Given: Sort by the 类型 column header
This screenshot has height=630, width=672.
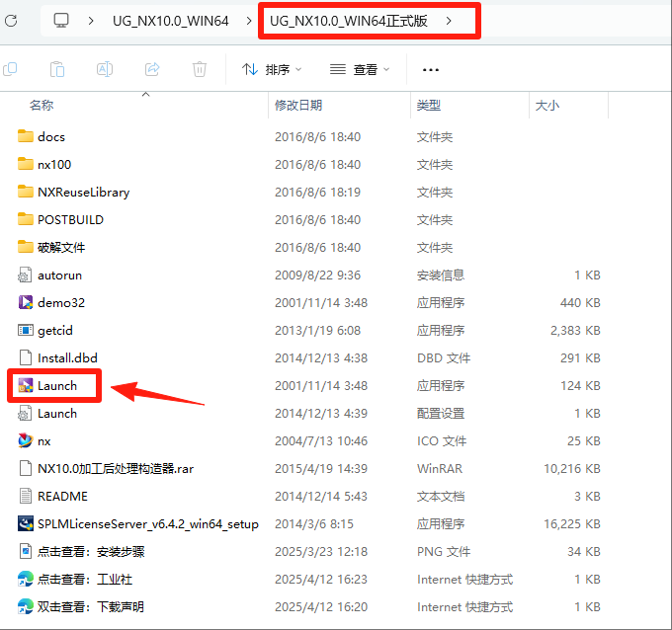Looking at the screenshot, I should (x=429, y=105).
